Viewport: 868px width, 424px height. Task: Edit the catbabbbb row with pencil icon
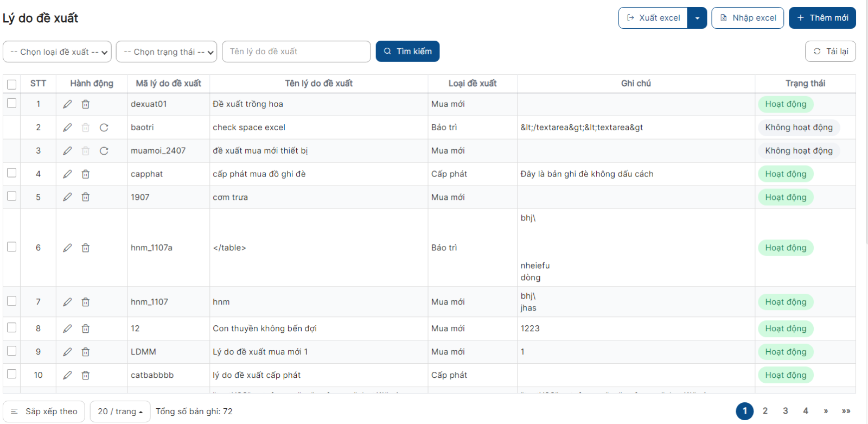(x=67, y=375)
